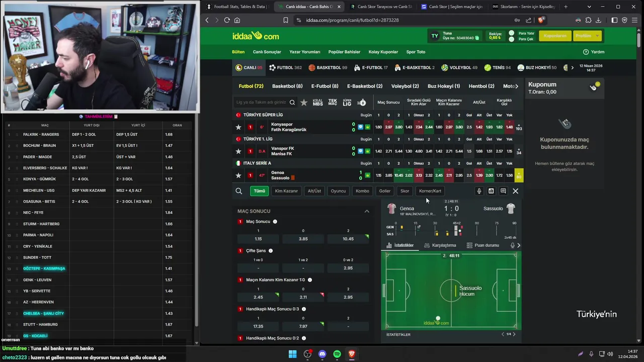Click the browser home icon

[x=237, y=20]
